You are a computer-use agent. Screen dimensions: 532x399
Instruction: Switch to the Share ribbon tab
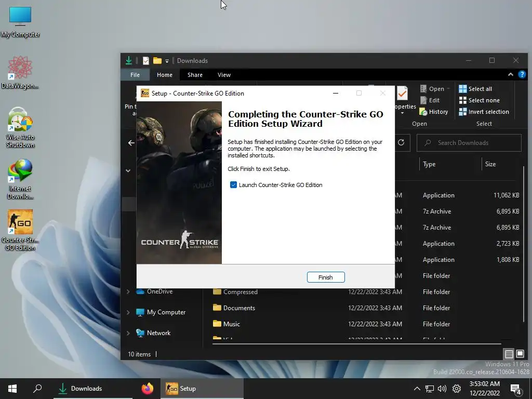click(195, 75)
